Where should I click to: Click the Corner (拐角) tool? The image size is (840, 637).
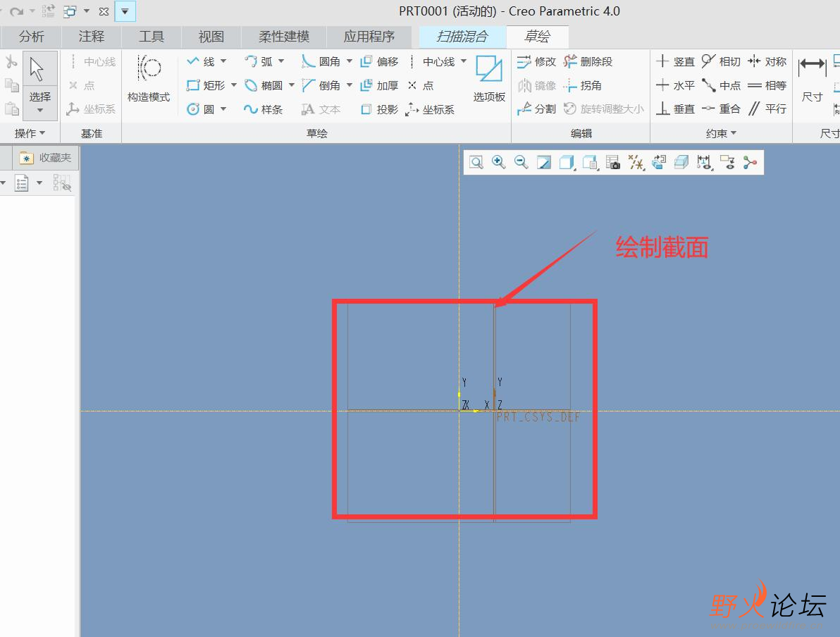click(x=583, y=85)
